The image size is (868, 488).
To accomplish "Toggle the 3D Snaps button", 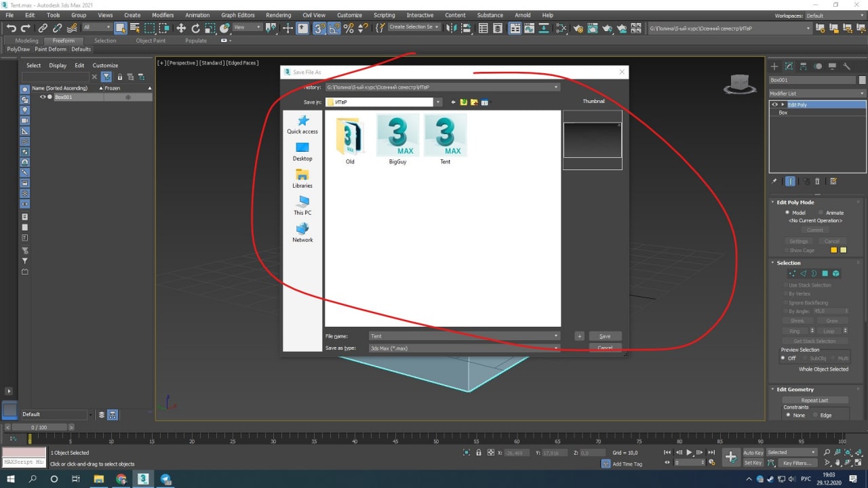I will point(319,28).
